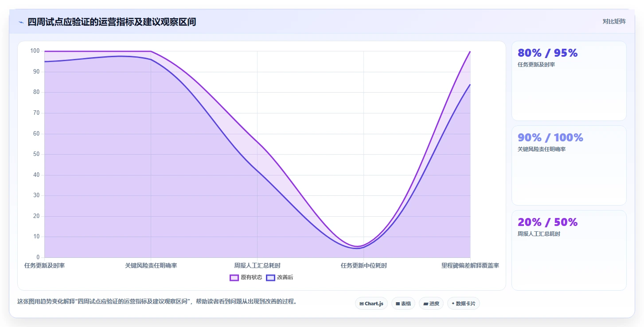The image size is (644, 327).
Task: Click the 对比矩阵 label in header
Action: click(614, 21)
